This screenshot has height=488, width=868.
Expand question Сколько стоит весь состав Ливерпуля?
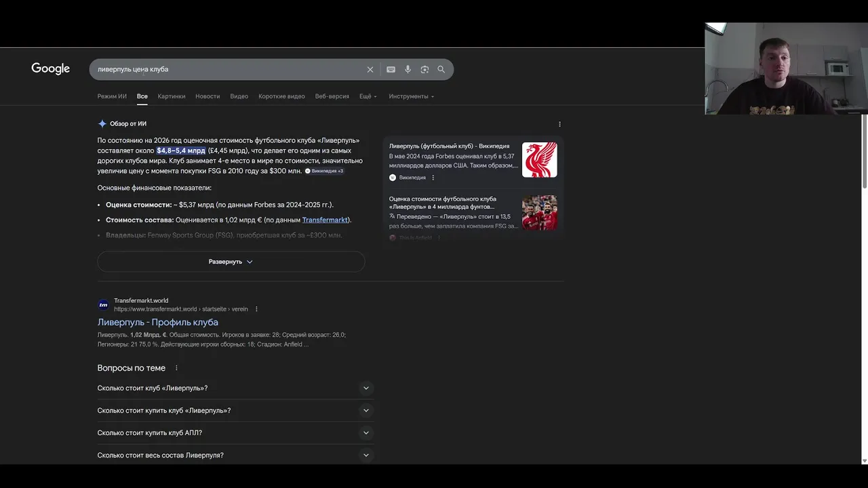pyautogui.click(x=235, y=455)
